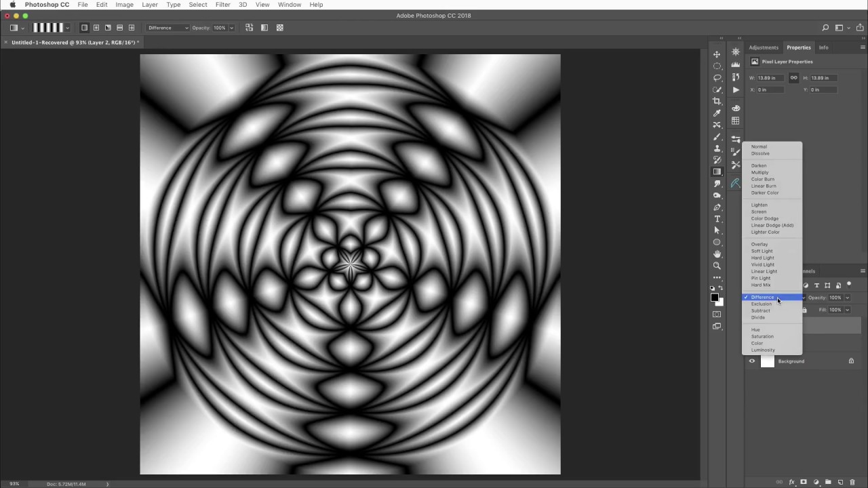
Task: Open the options bar Difference mode dropdown
Action: 168,28
